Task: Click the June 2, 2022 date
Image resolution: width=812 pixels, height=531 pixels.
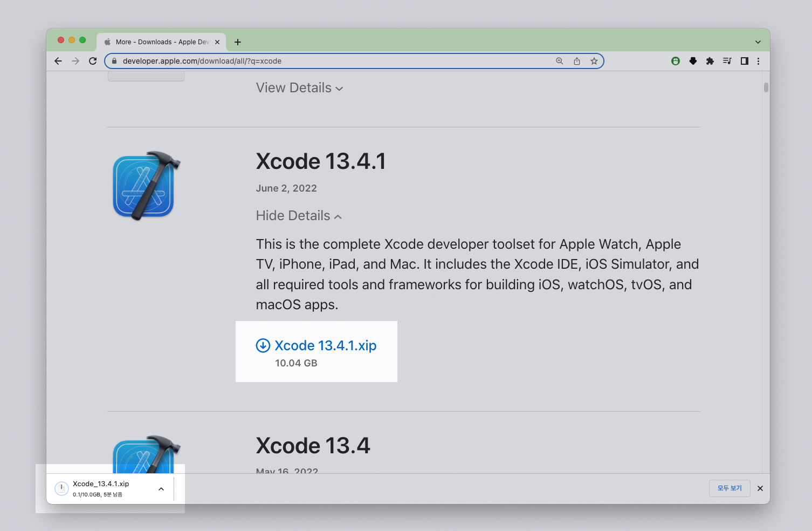Action: [x=286, y=188]
